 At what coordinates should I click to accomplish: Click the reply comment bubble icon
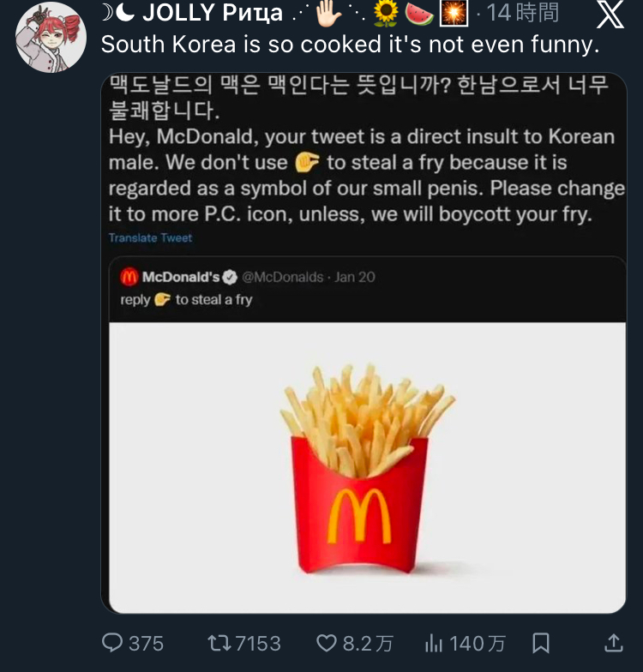coord(112,643)
